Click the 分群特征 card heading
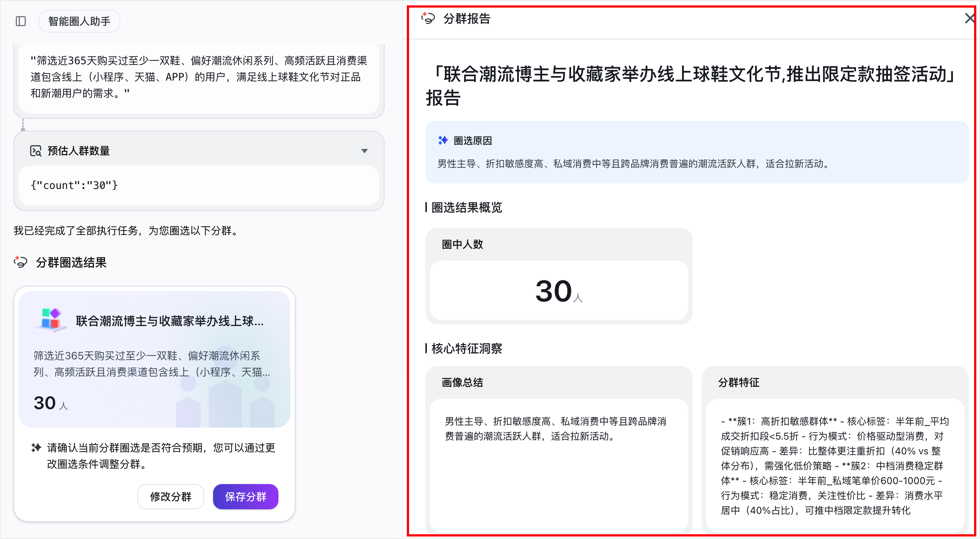980x539 pixels. (x=739, y=382)
